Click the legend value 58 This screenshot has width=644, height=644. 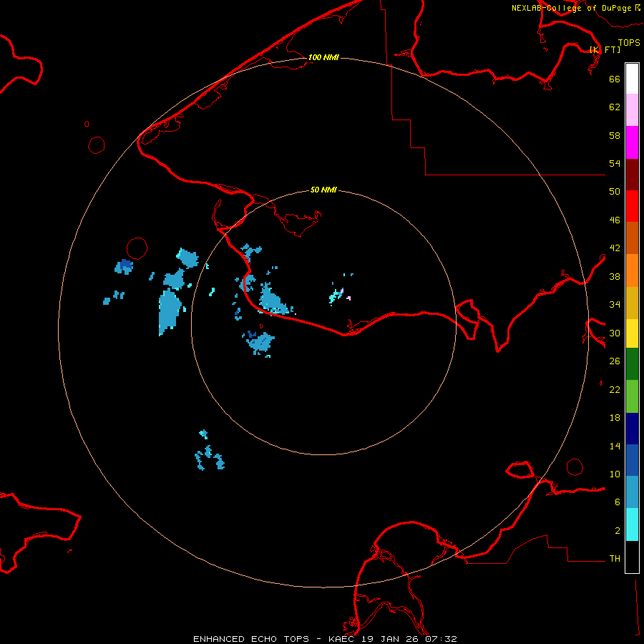tap(615, 135)
